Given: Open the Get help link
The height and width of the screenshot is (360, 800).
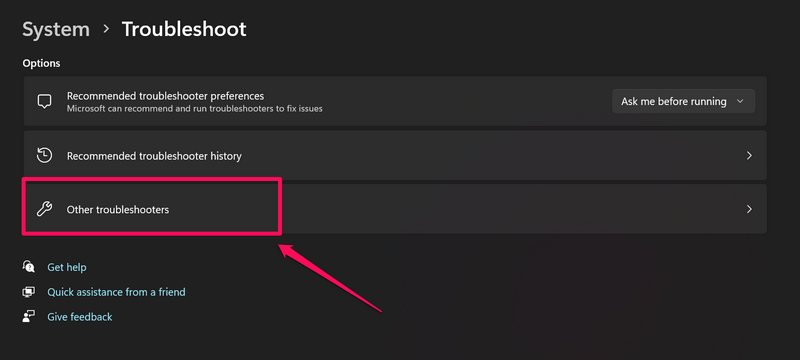Looking at the screenshot, I should click(67, 267).
